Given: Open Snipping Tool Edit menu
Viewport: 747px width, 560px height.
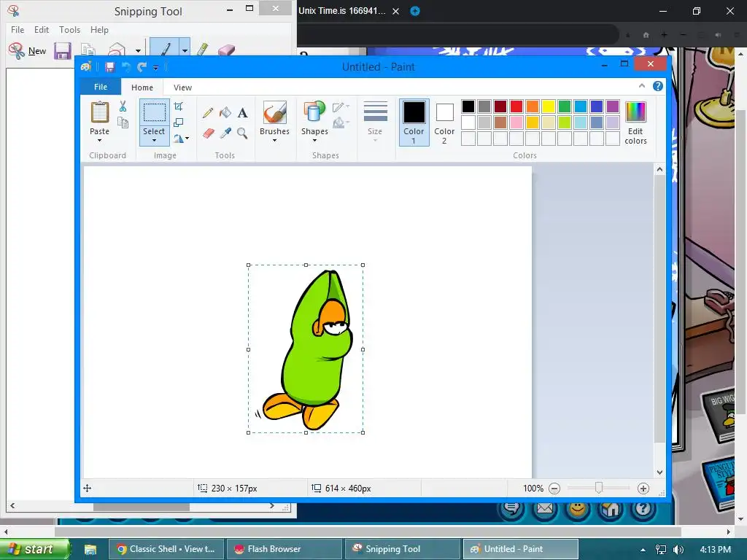Looking at the screenshot, I should (42, 29).
